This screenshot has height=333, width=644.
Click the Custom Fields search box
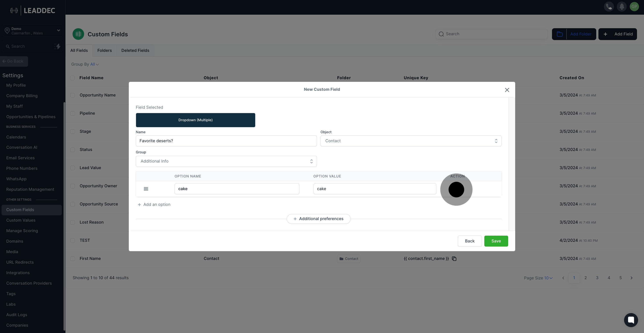point(492,34)
